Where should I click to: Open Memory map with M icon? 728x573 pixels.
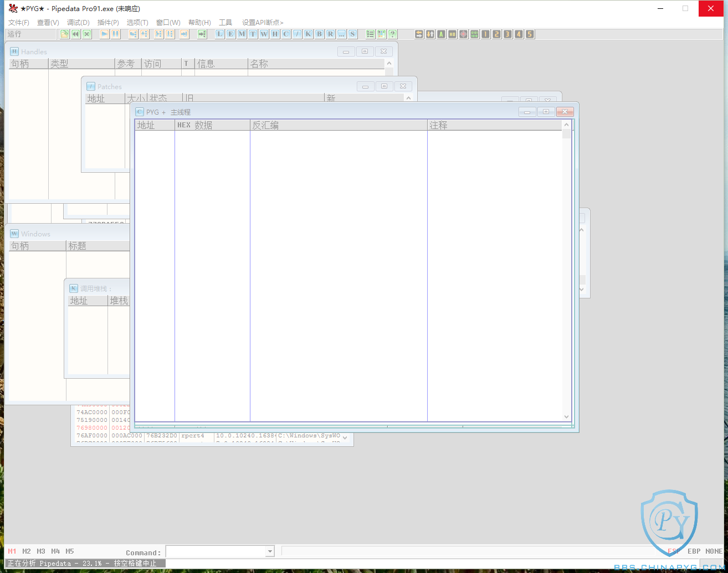pos(242,34)
